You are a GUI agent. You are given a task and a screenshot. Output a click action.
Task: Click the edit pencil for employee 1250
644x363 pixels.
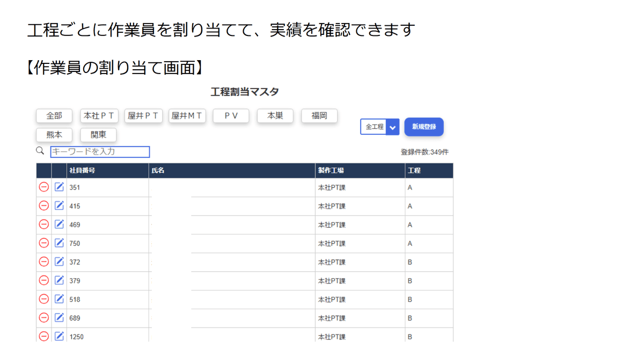[x=60, y=336]
